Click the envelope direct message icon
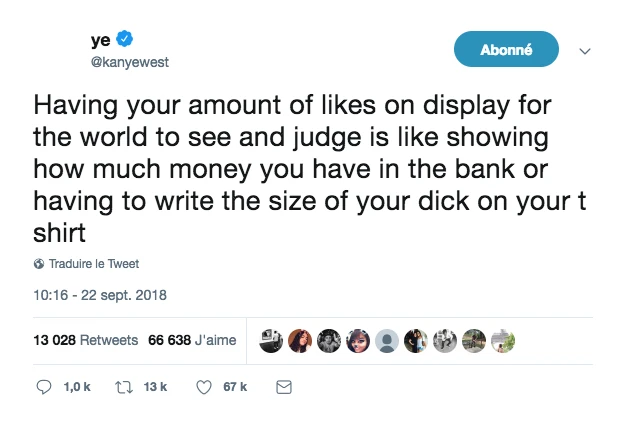 point(283,386)
